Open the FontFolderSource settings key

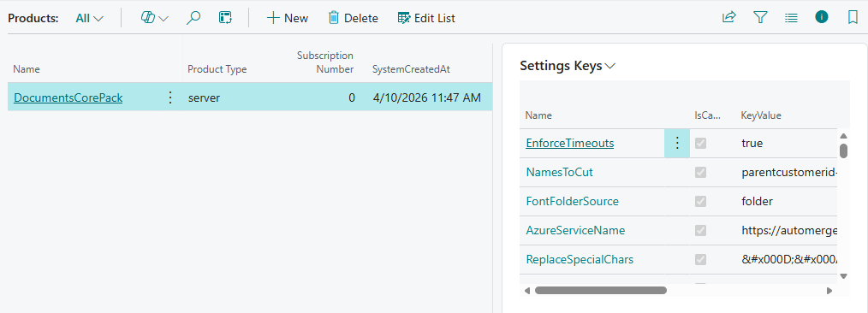(x=573, y=201)
